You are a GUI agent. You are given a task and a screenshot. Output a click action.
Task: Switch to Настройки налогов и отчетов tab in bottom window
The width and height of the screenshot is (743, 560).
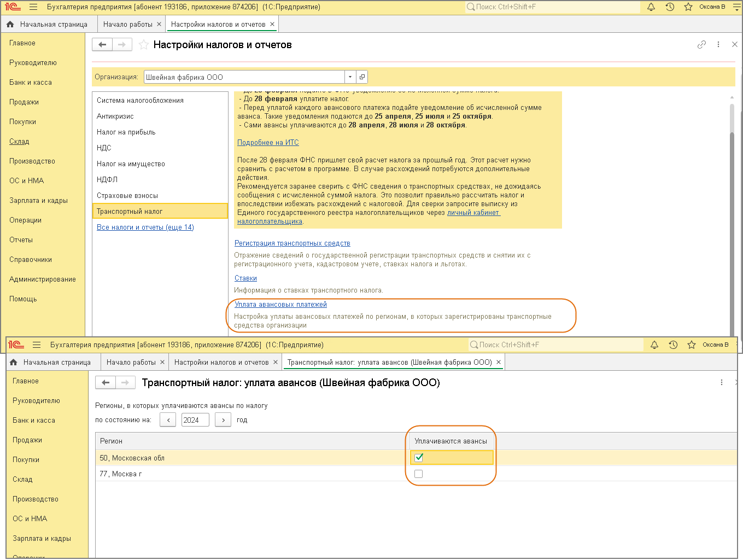pos(221,362)
